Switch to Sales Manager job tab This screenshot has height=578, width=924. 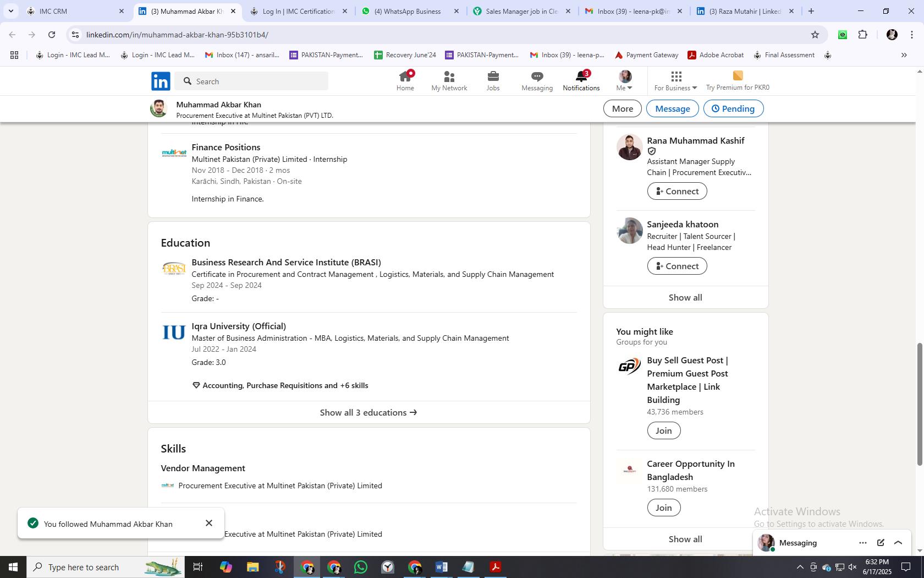pyautogui.click(x=521, y=11)
